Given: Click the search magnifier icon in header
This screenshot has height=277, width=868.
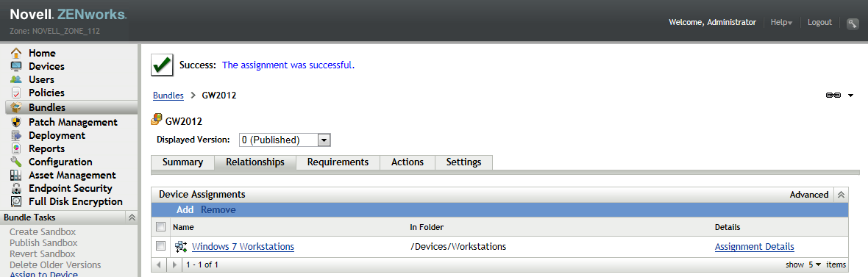Looking at the screenshot, I should [x=853, y=24].
